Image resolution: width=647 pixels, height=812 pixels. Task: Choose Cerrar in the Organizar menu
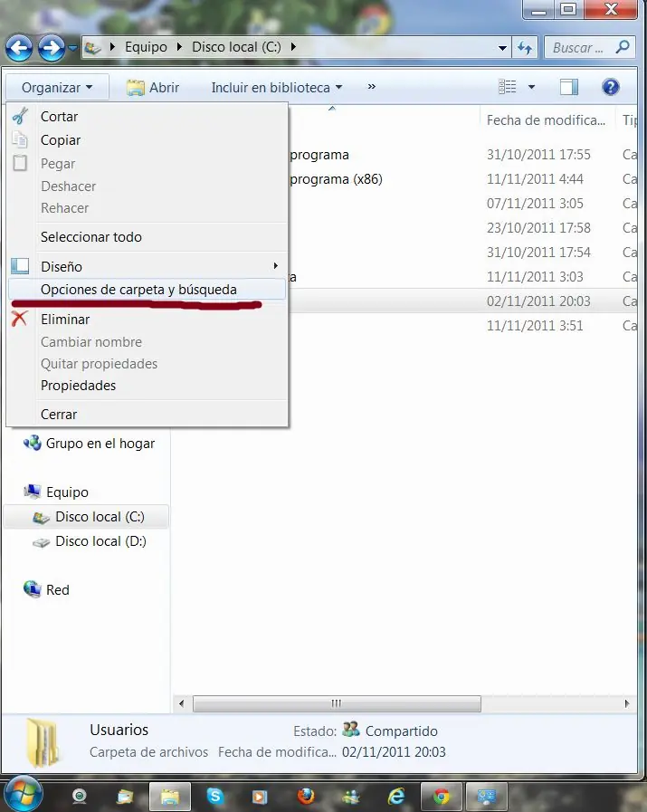point(147,415)
